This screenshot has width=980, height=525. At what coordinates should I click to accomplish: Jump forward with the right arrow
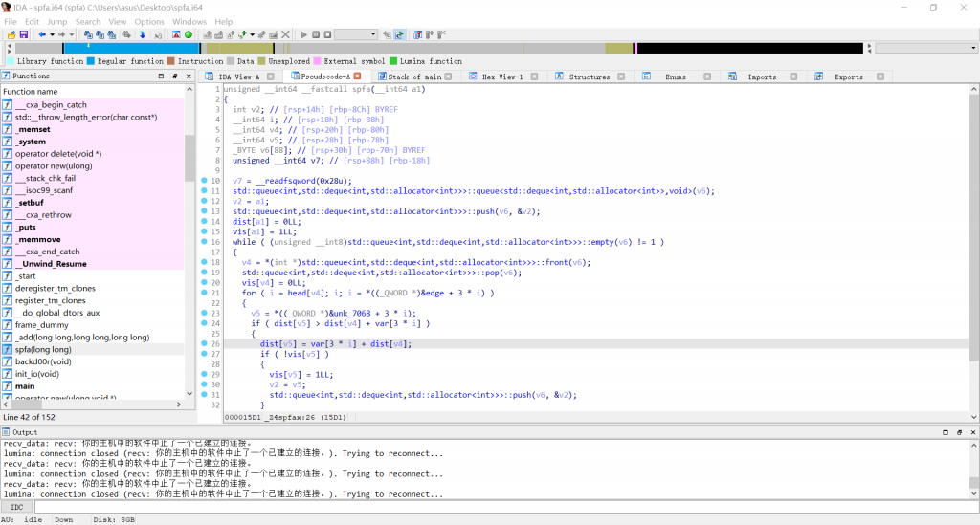pyautogui.click(x=62, y=35)
